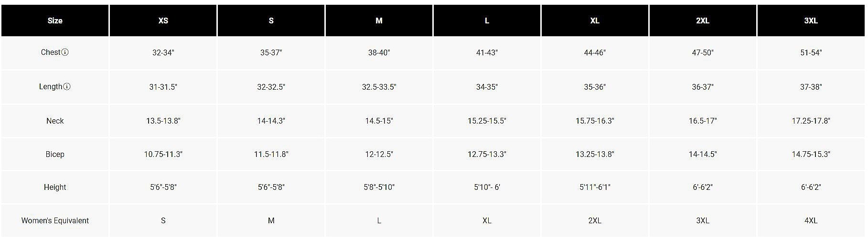The image size is (868, 239).
Task: Click the 17.25-17.8" neck cell for 3XL
Action: pyautogui.click(x=811, y=121)
